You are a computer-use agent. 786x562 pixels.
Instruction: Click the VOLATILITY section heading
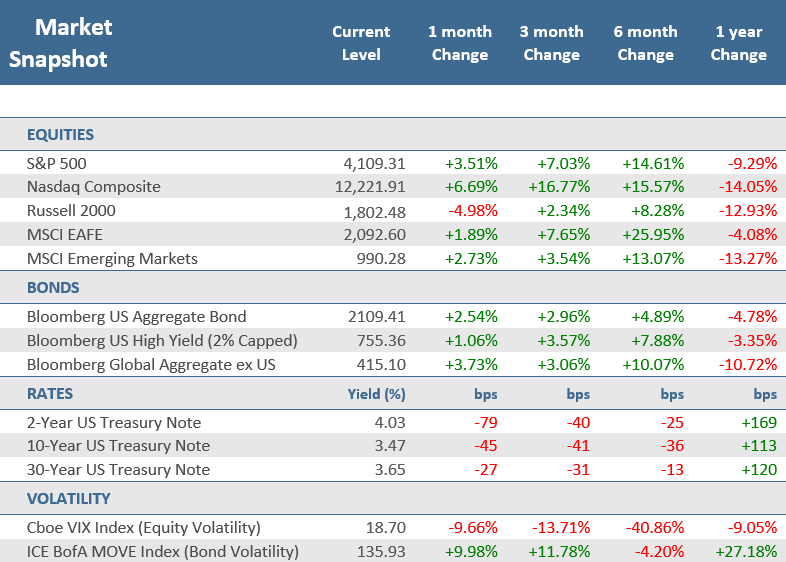(68, 498)
